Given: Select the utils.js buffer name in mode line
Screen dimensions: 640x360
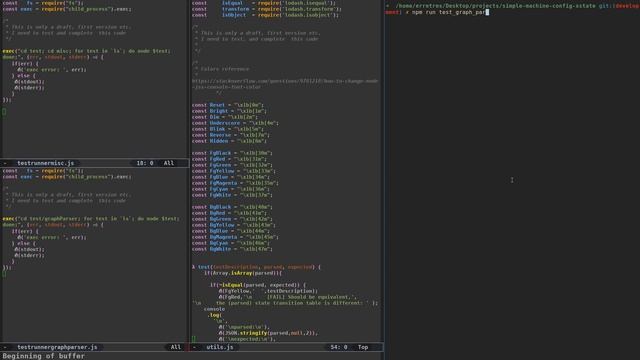Looking at the screenshot, I should coord(220,347).
